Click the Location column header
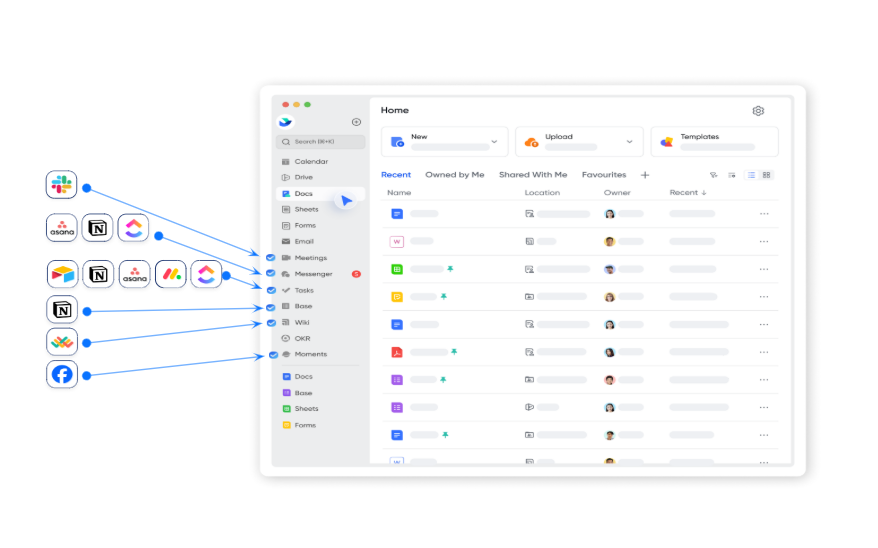This screenshot has height=548, width=878. [542, 193]
